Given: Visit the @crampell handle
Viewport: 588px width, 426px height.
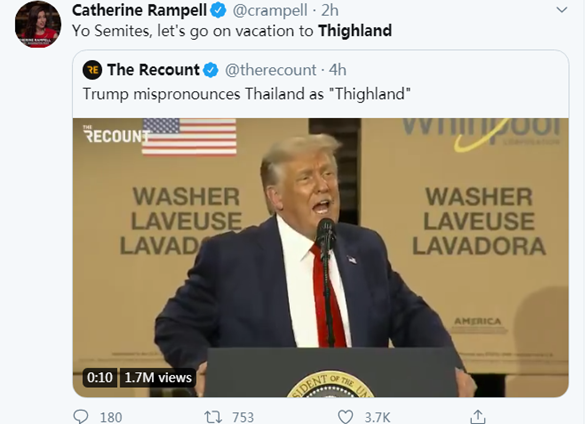Looking at the screenshot, I should point(270,10).
